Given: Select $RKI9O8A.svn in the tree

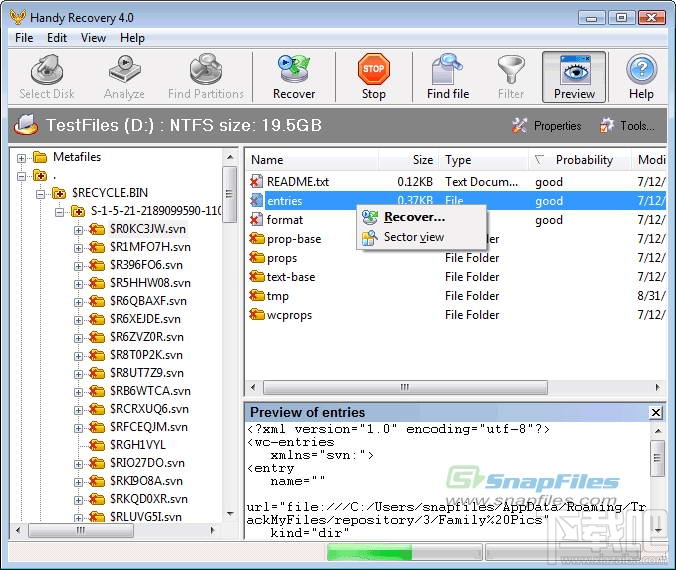Looking at the screenshot, I should click(146, 481).
